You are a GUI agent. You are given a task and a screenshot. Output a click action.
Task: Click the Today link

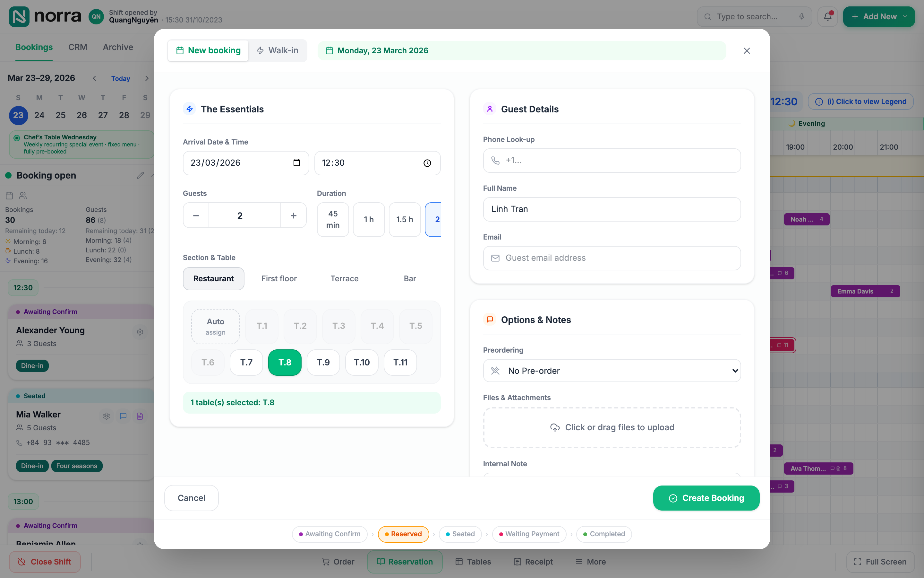point(121,78)
